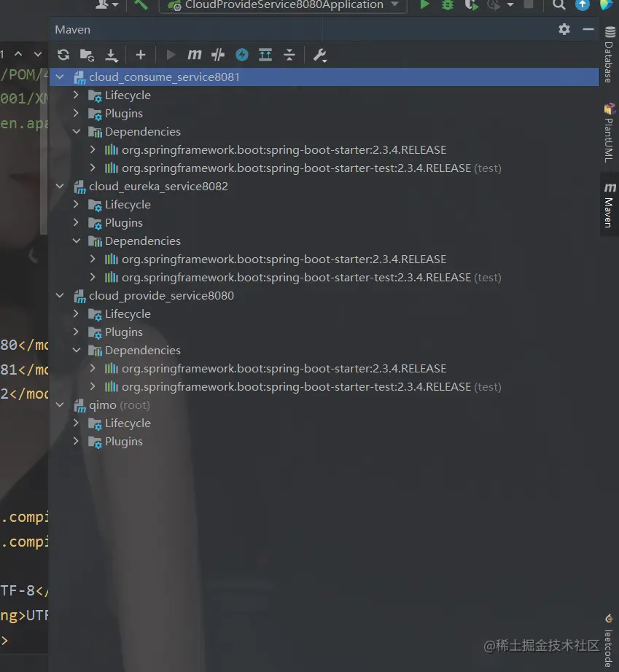Collapse the qimo root module
Screen dimensions: 619x672
(60, 405)
